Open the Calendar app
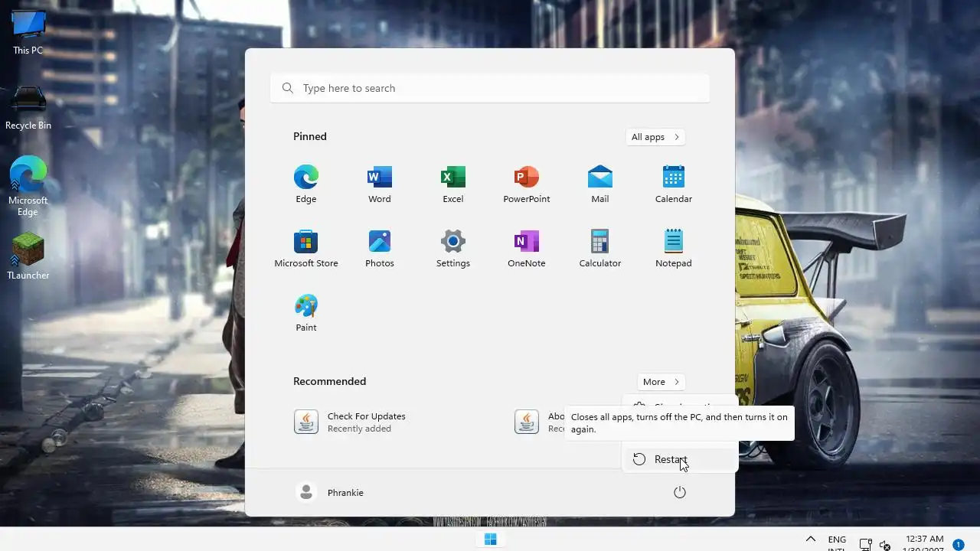 coord(674,184)
